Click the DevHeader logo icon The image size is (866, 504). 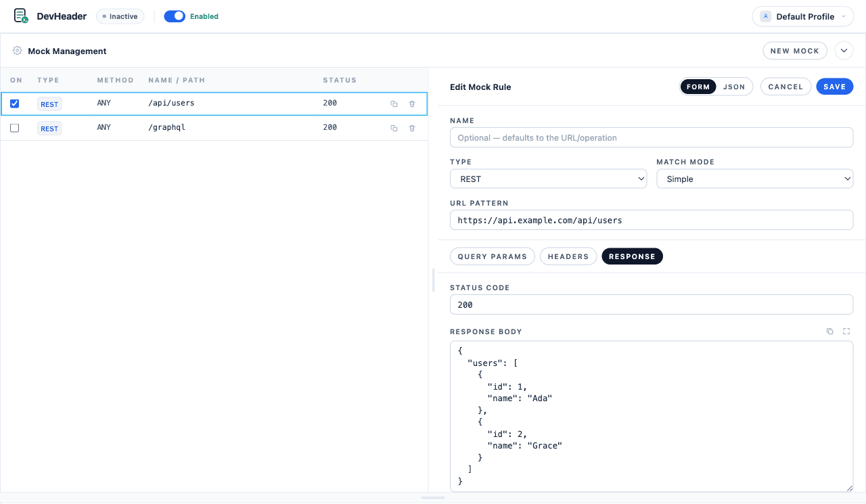(x=21, y=16)
